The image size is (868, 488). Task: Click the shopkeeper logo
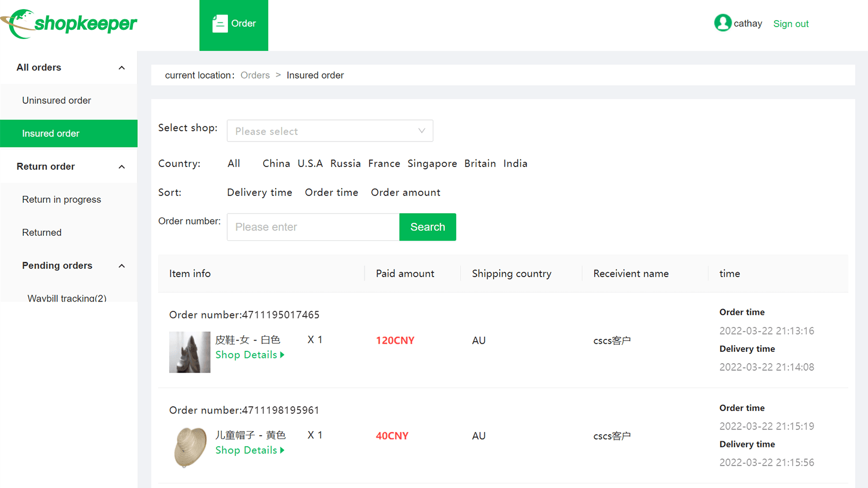pyautogui.click(x=69, y=24)
